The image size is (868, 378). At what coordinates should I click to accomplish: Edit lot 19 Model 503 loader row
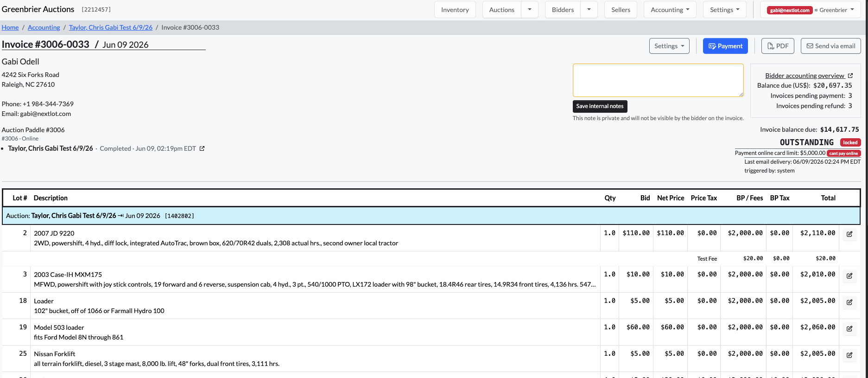pyautogui.click(x=849, y=328)
